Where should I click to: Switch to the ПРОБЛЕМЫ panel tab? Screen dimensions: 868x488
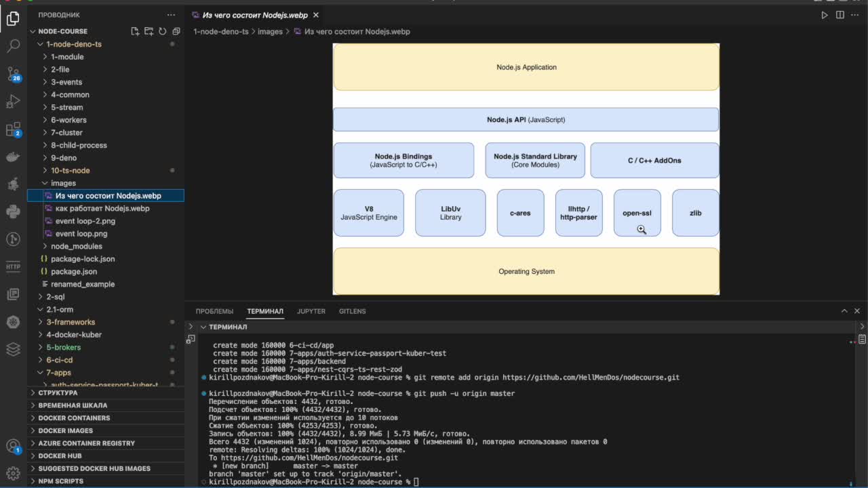pyautogui.click(x=214, y=311)
